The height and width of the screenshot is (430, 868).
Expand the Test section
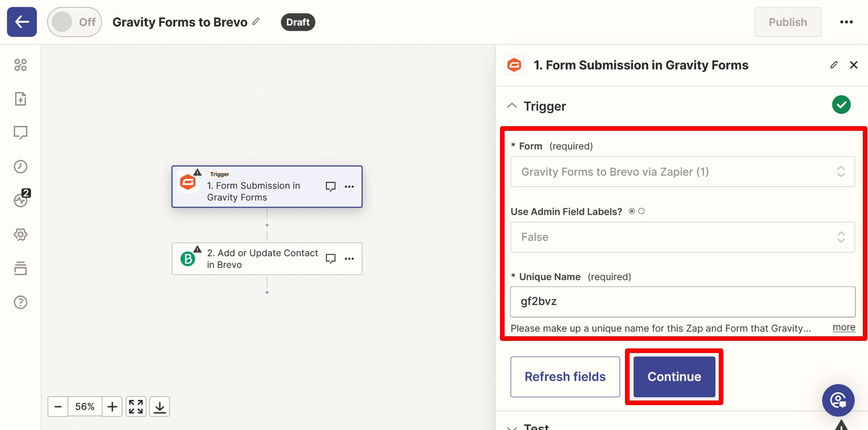(512, 427)
